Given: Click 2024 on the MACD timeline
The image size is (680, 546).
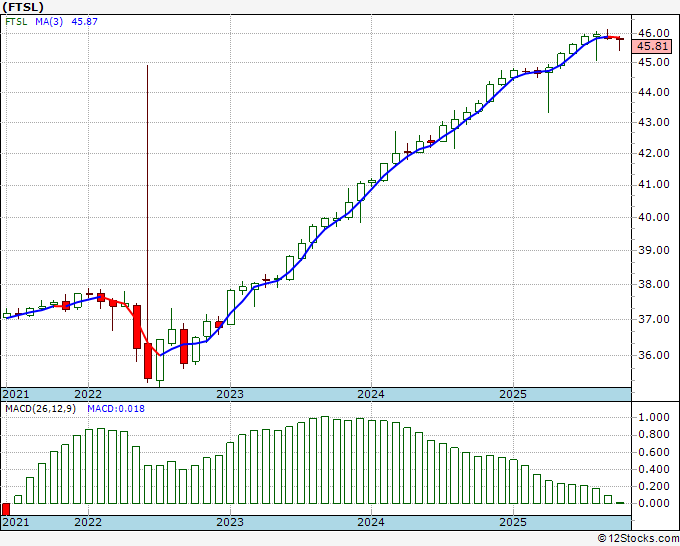Looking at the screenshot, I should coord(371,522).
